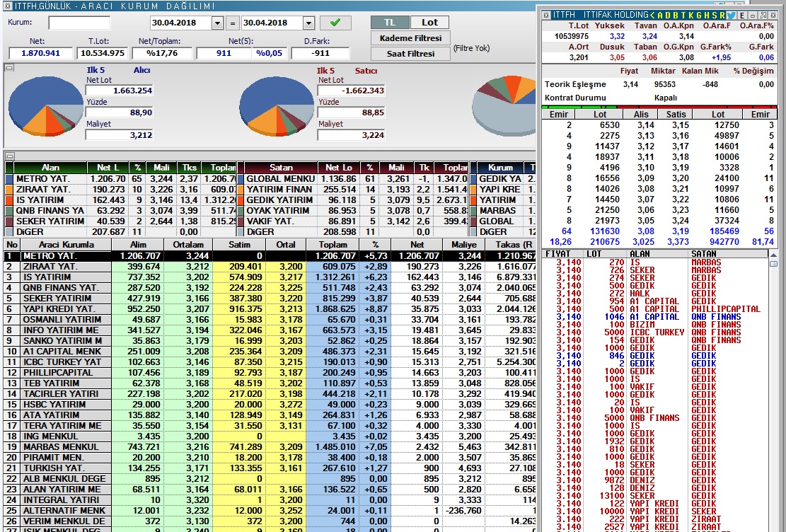Click the yellow K letter icon
Image resolution: width=786 pixels, height=532 pixels.
(x=690, y=15)
